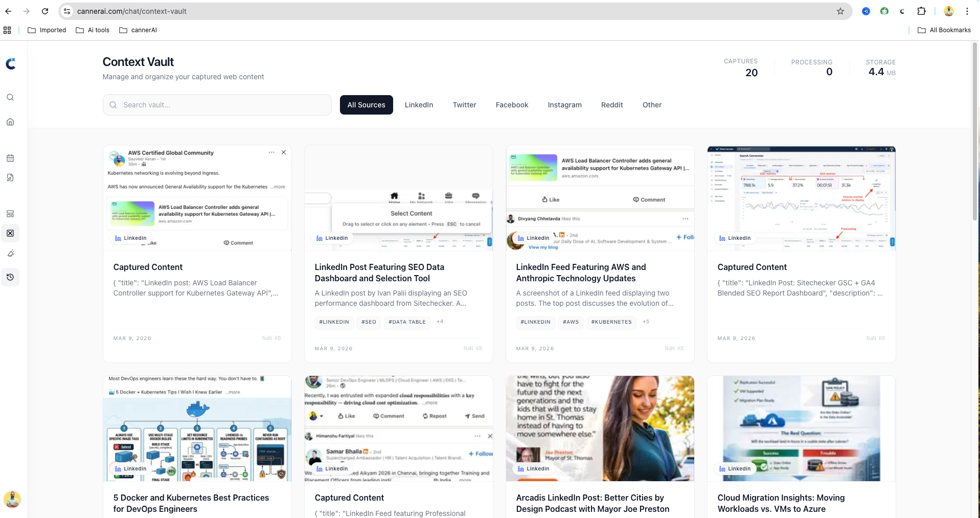Expand +5 hidden tags on AWS feed card
The height and width of the screenshot is (518, 980).
click(x=646, y=322)
